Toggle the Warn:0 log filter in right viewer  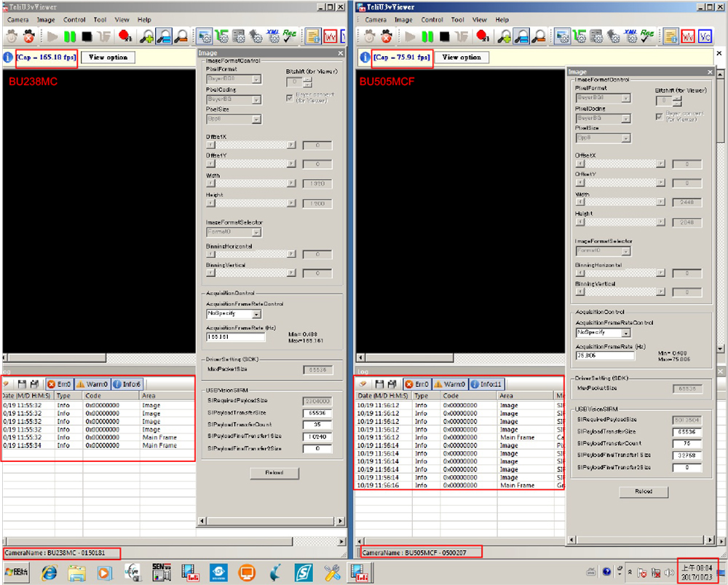coord(449,384)
